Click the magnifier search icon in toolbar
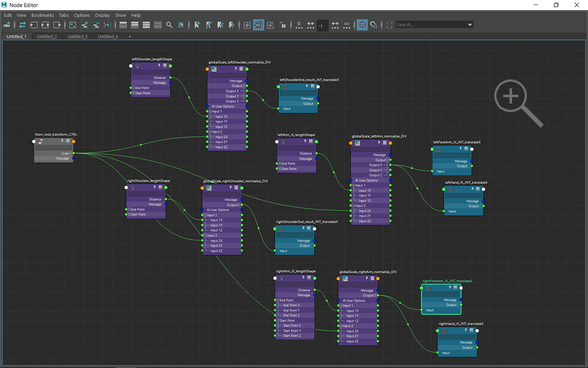588x368 pixels. click(169, 25)
